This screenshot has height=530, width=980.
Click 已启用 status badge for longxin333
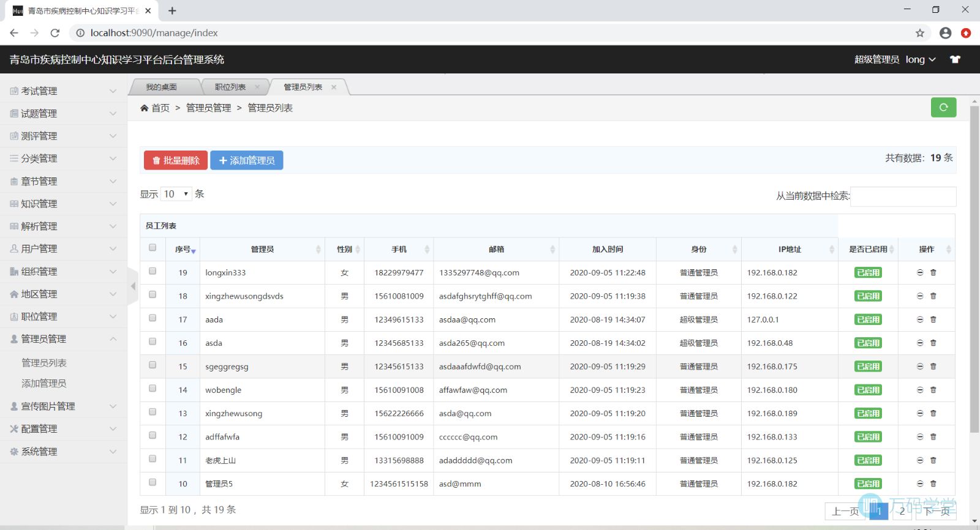pos(868,272)
